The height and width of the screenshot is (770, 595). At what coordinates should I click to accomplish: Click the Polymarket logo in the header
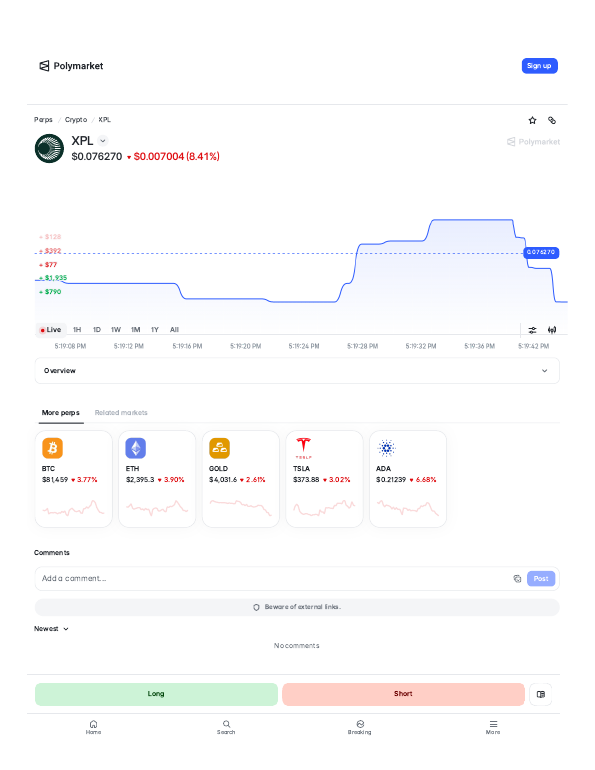[71, 66]
